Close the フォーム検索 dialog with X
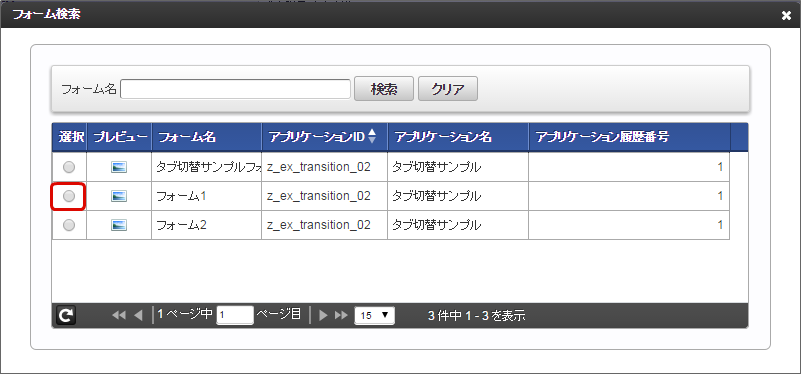This screenshot has height=374, width=801. (786, 16)
